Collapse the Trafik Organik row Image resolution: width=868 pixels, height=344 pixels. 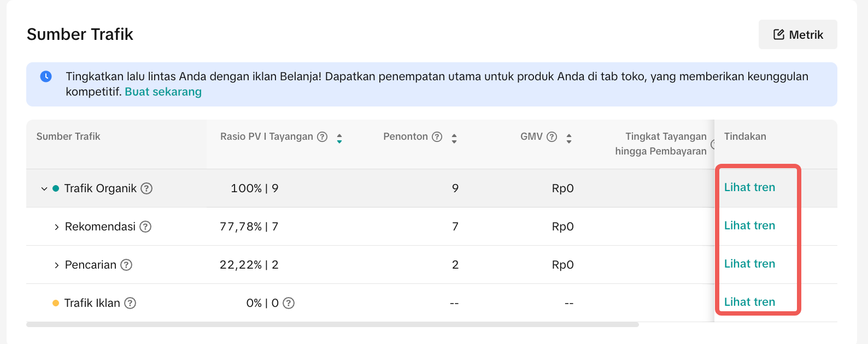coord(44,189)
